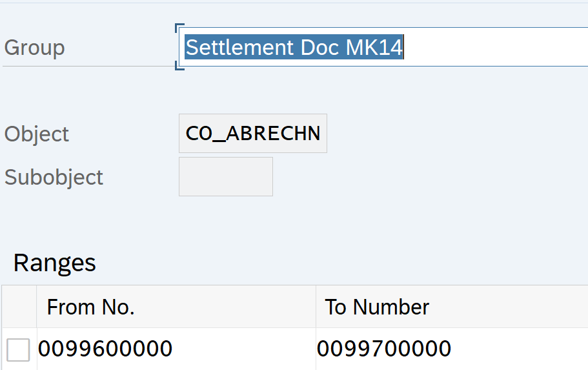Click the Object field label
This screenshot has width=588, height=370.
(x=37, y=134)
